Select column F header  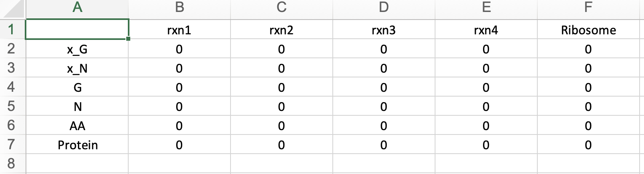coord(588,8)
